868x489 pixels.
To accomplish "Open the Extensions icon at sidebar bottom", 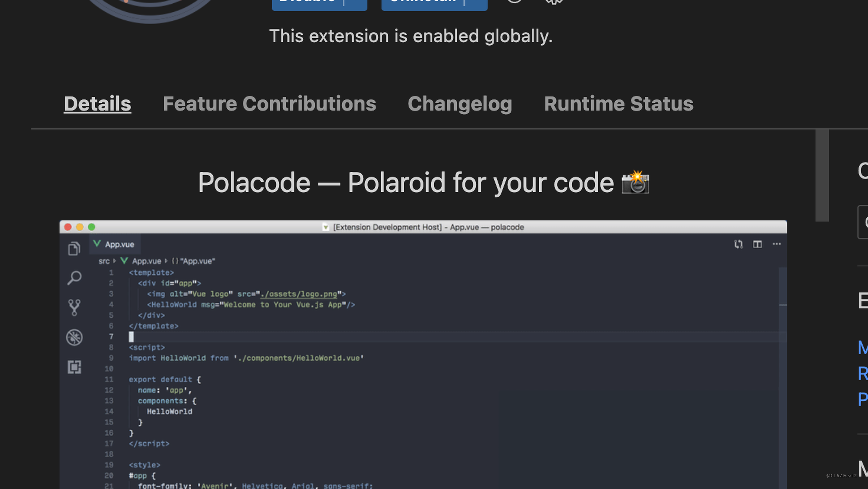I will pyautogui.click(x=74, y=367).
